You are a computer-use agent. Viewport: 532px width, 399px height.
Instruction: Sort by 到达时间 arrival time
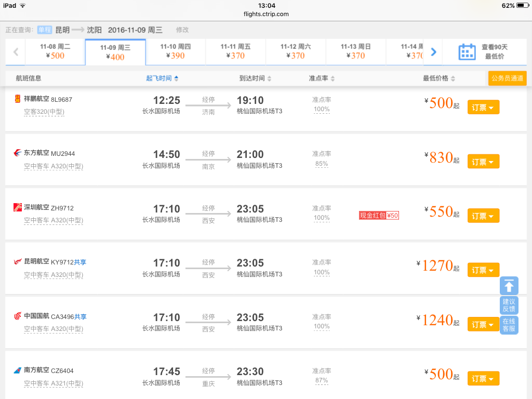(255, 78)
